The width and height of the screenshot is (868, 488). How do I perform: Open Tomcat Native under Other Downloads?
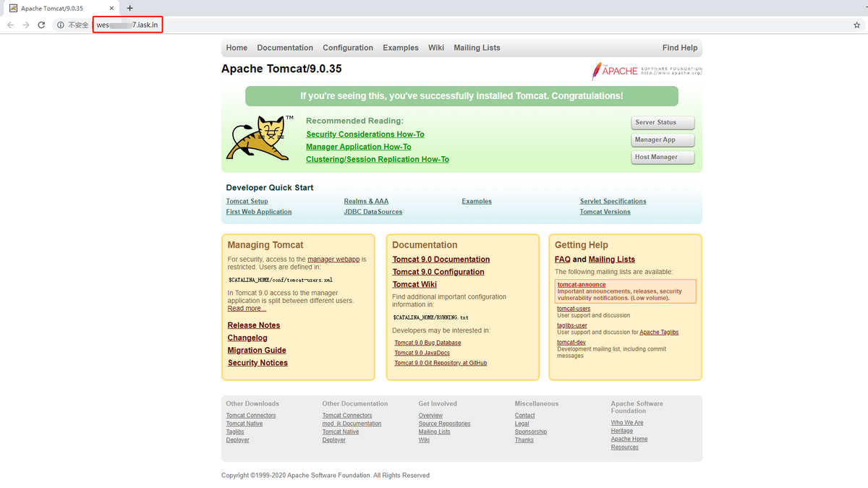tap(244, 424)
